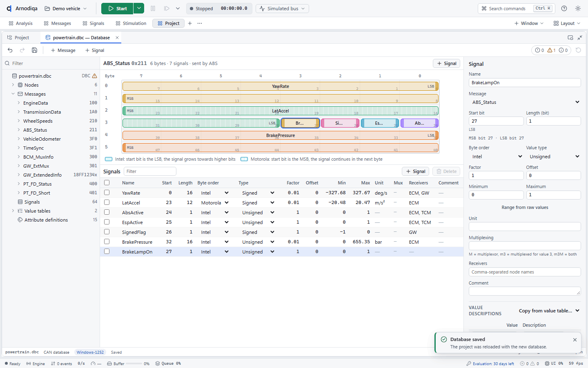Click the Arnodiqa logo icon
The height and width of the screenshot is (368, 588).
click(x=9, y=9)
